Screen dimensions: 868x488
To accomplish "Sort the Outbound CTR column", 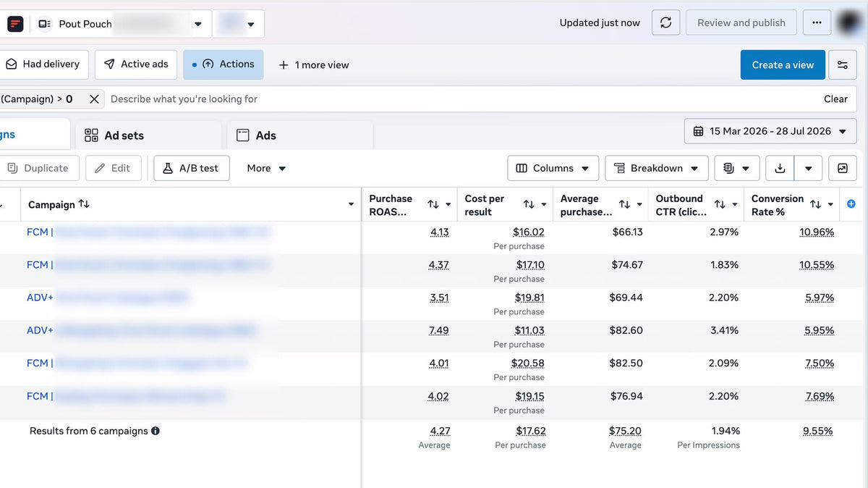I will click(x=720, y=205).
